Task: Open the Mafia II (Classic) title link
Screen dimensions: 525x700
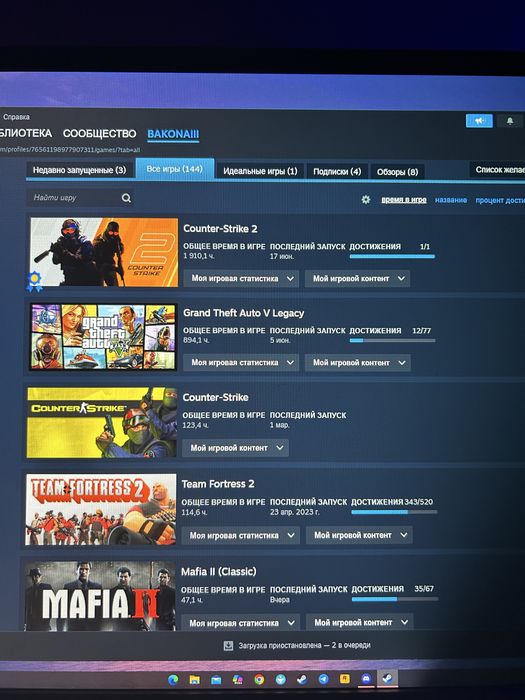Action: pos(219,571)
